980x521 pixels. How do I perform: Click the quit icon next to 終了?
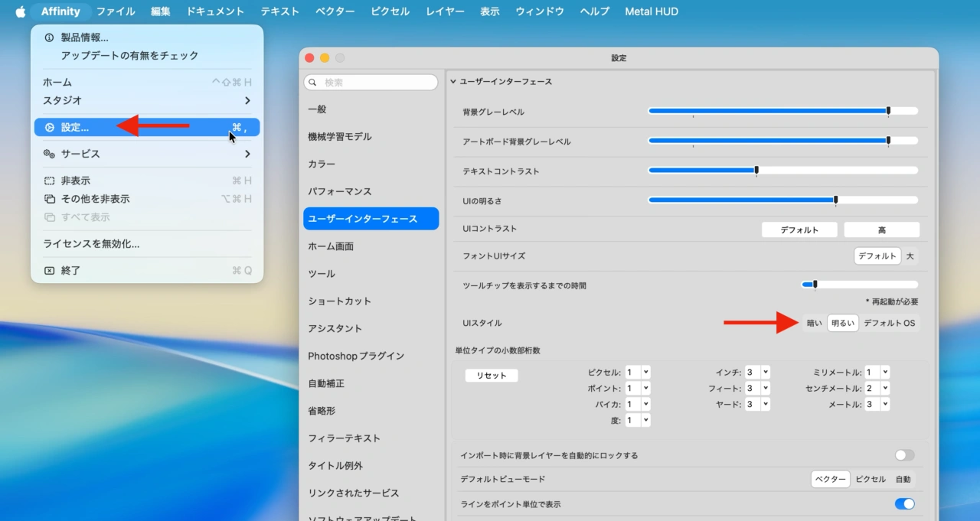pos(47,269)
